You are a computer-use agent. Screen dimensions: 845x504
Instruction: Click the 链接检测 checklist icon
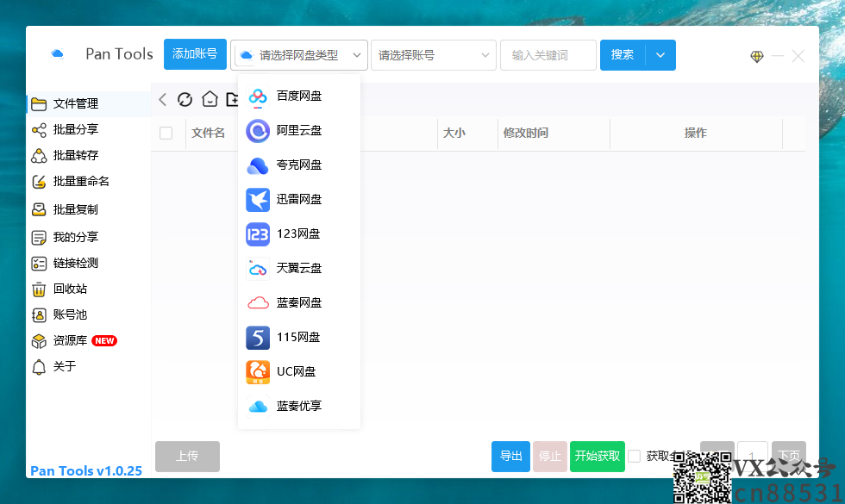coord(39,264)
